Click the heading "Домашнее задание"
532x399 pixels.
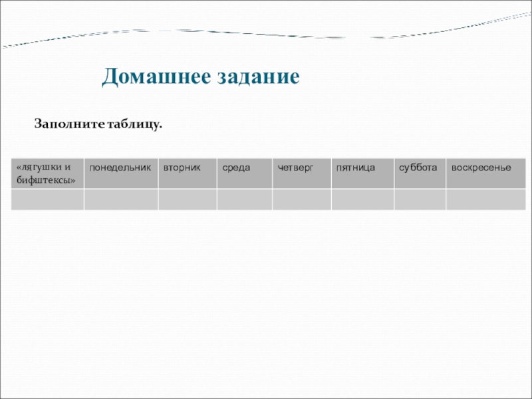click(201, 76)
